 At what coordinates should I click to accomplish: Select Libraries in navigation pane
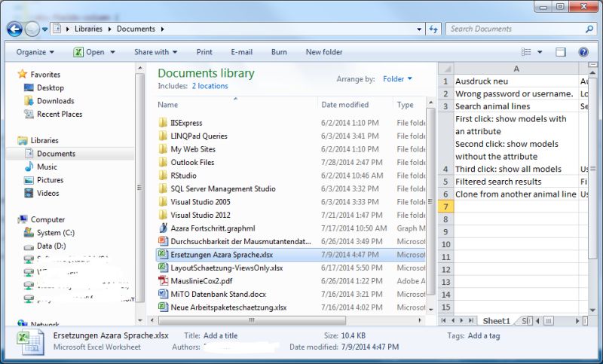(44, 140)
